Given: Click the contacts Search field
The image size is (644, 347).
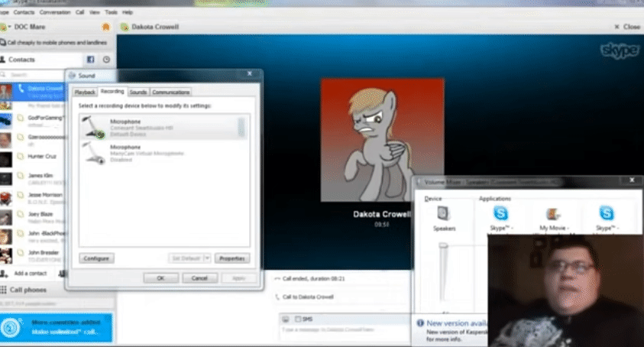Looking at the screenshot, I should [32, 75].
